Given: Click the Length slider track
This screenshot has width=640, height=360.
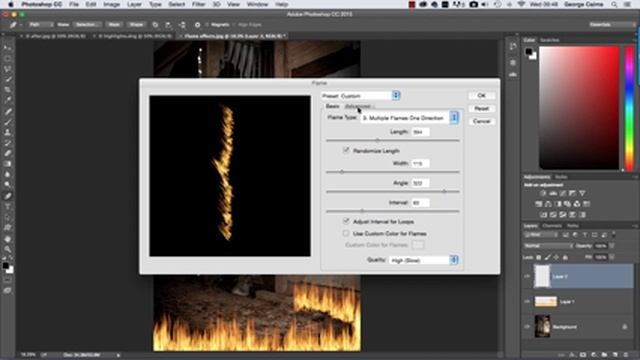Looking at the screenshot, I should [393, 140].
